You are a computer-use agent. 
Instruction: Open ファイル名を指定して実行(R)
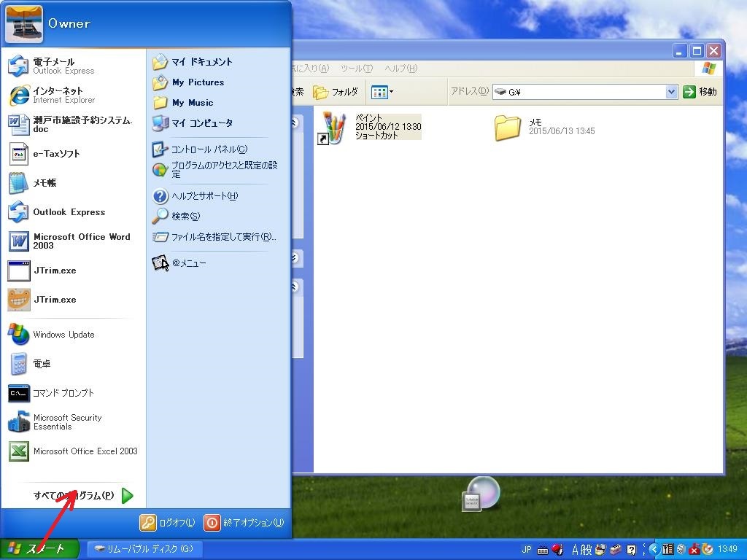point(217,237)
